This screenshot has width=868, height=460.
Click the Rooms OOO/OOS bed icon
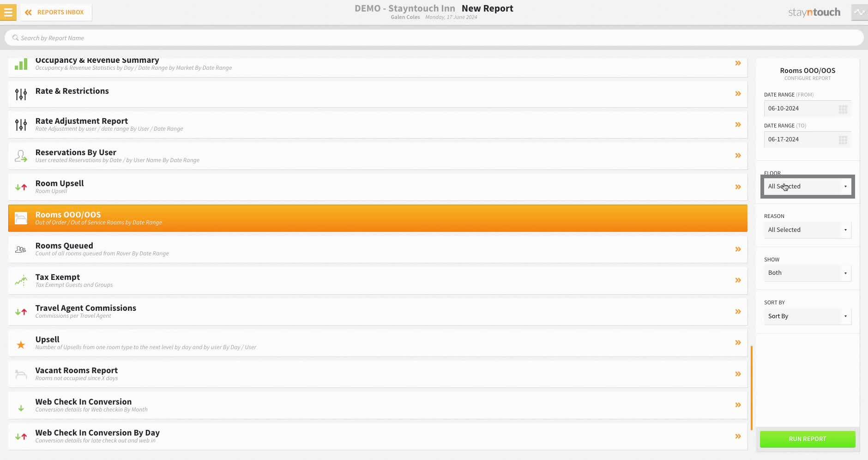[21, 218]
